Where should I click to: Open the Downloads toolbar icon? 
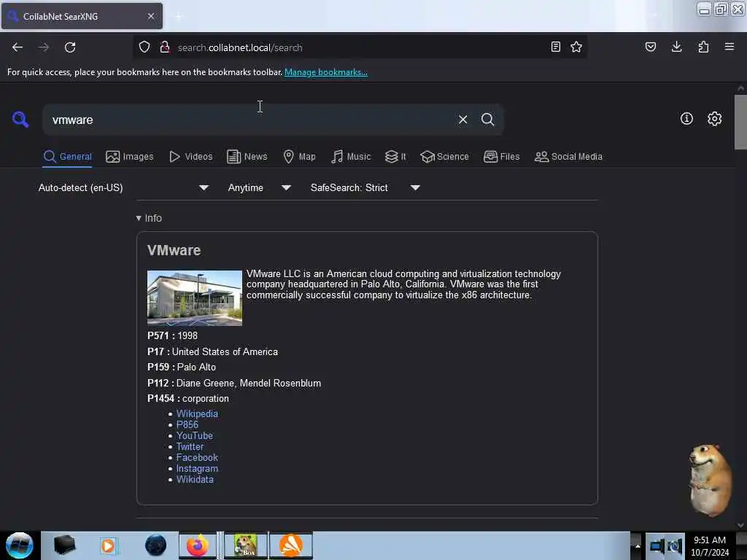676,47
